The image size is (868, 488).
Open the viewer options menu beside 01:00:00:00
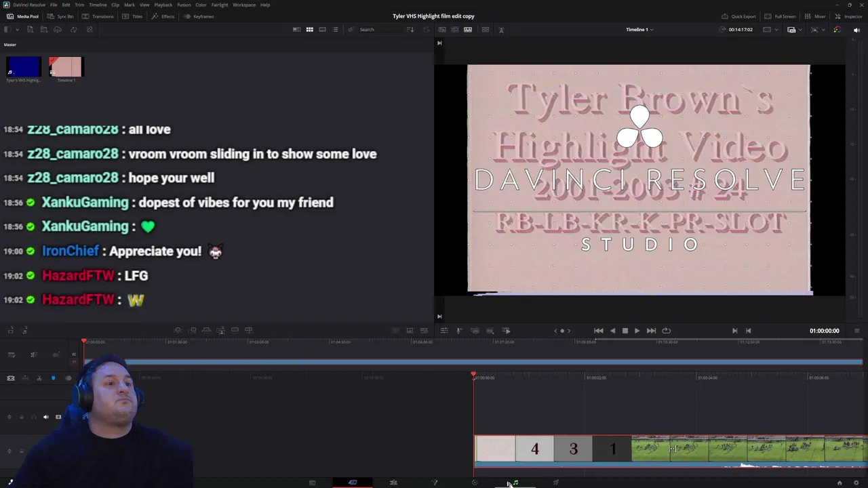pos(857,331)
